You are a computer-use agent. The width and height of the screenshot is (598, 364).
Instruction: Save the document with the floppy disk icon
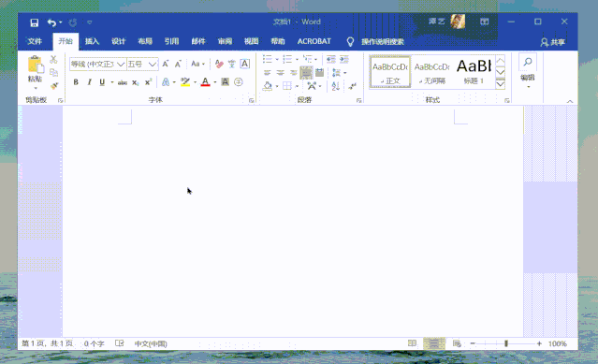point(34,22)
